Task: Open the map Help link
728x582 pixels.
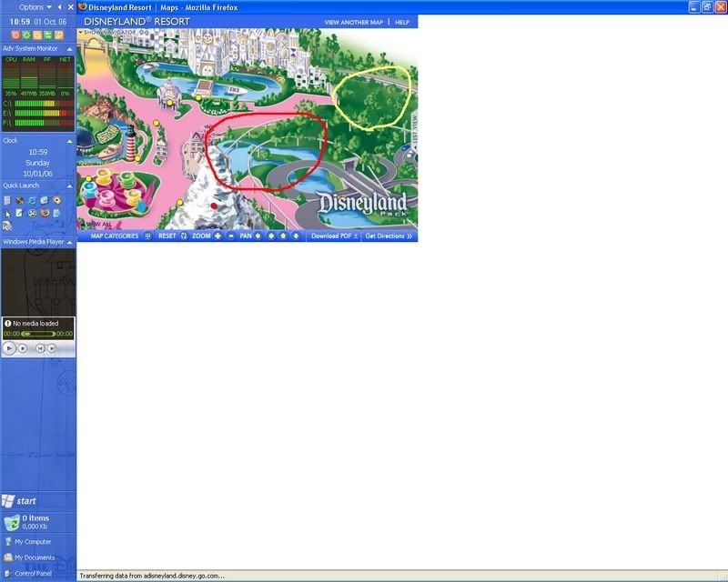Action: 402,22
